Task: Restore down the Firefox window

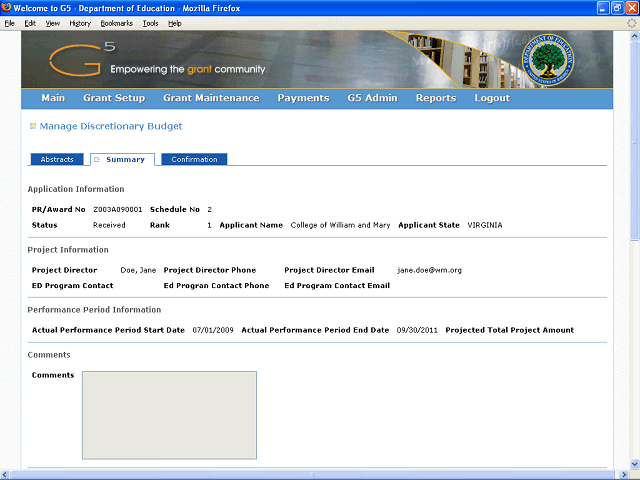Action: (618, 8)
